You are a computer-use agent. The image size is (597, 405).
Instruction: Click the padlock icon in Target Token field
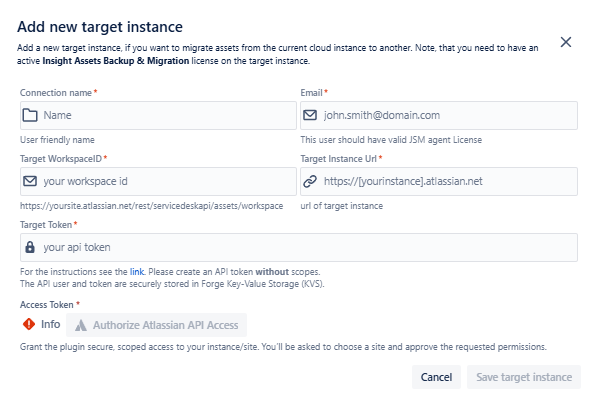click(30, 247)
